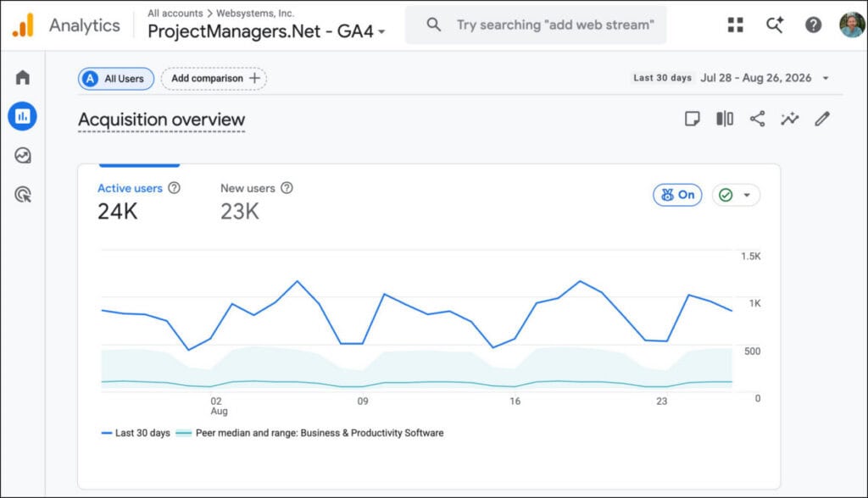The image size is (868, 498).
Task: Click the Customize report pencil icon
Action: click(822, 119)
